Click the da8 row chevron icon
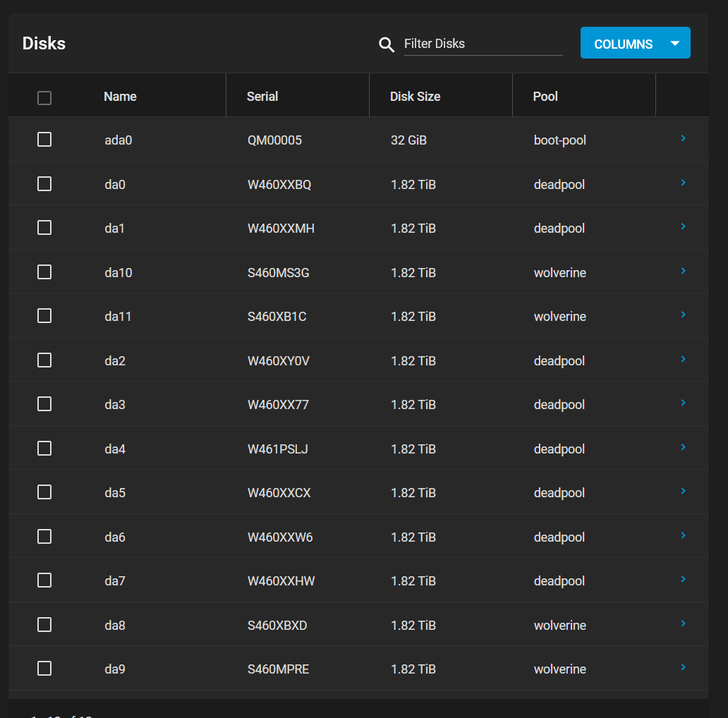Image resolution: width=728 pixels, height=718 pixels. (x=683, y=624)
